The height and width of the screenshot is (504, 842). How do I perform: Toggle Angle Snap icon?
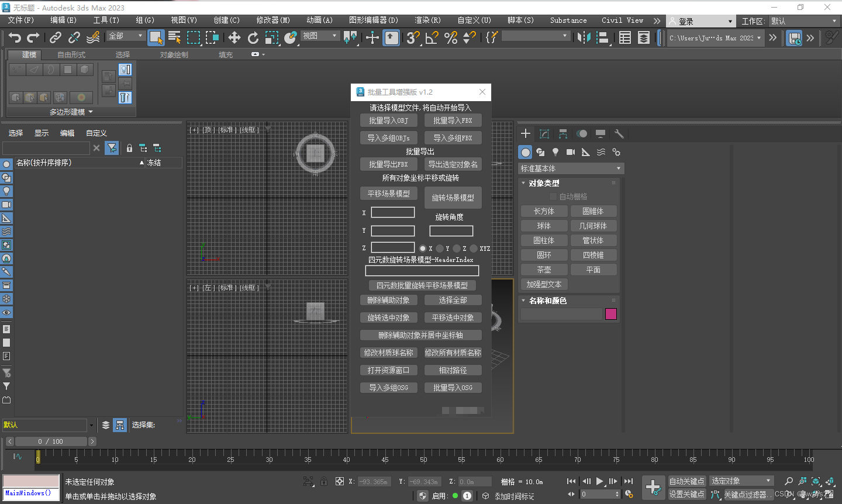point(432,38)
